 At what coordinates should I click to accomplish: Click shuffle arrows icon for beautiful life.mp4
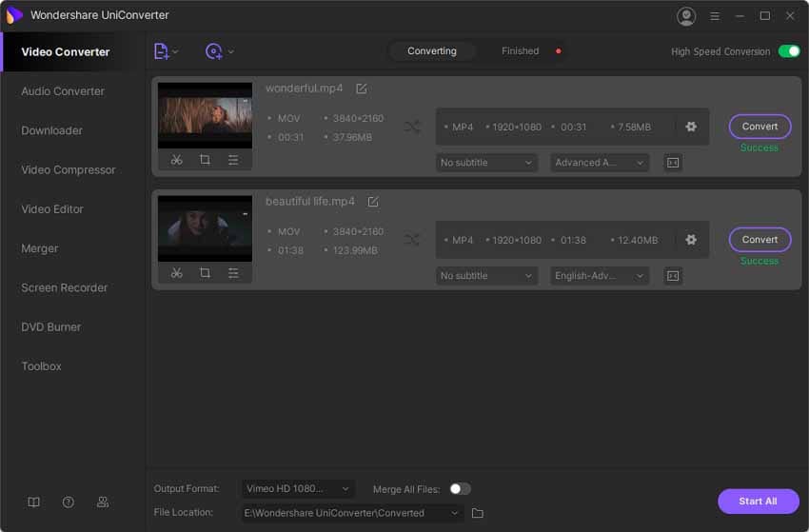click(412, 240)
